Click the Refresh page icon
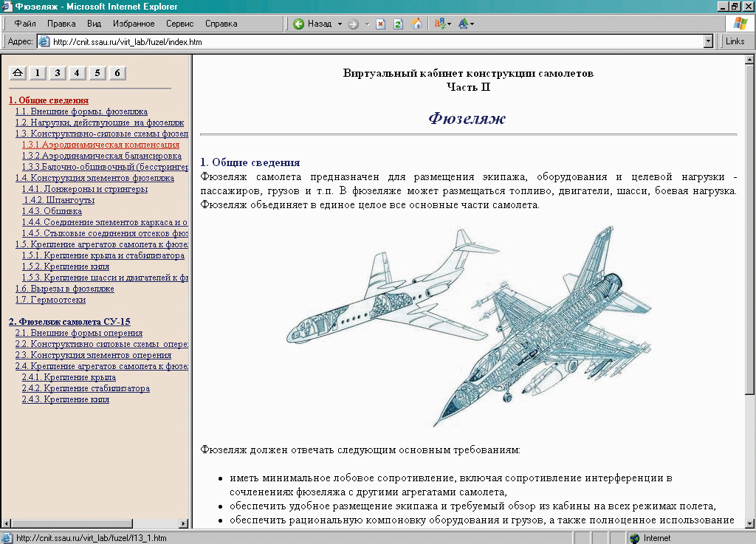The height and width of the screenshot is (544, 756). tap(399, 24)
